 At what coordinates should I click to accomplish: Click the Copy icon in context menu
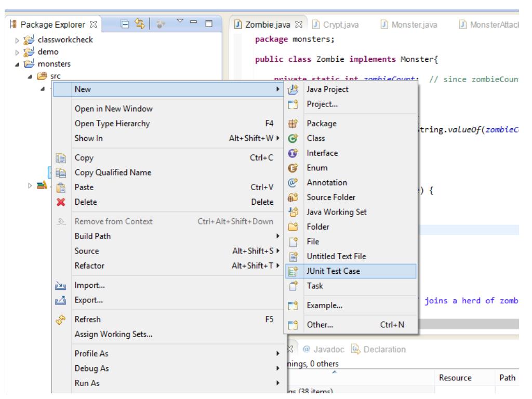coord(61,158)
